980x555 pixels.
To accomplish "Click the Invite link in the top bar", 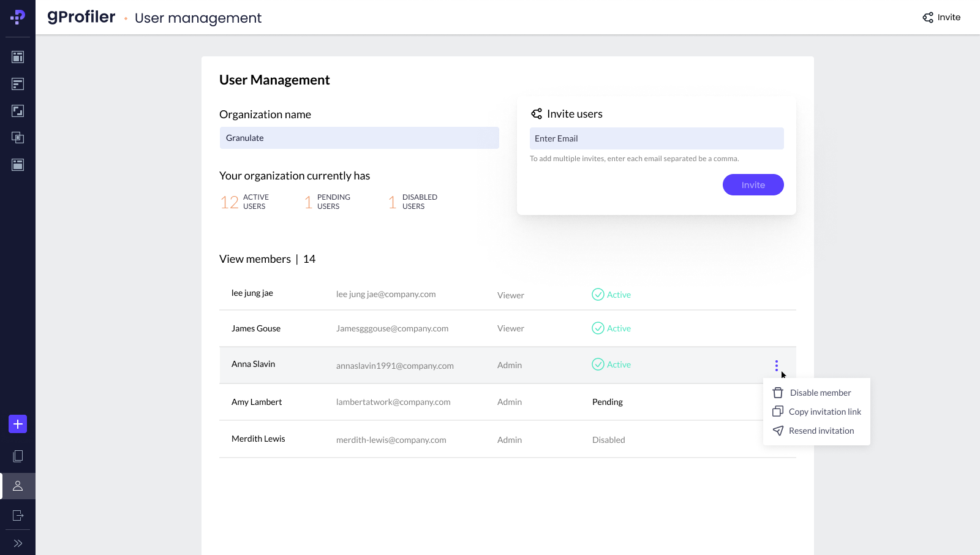I will click(941, 17).
